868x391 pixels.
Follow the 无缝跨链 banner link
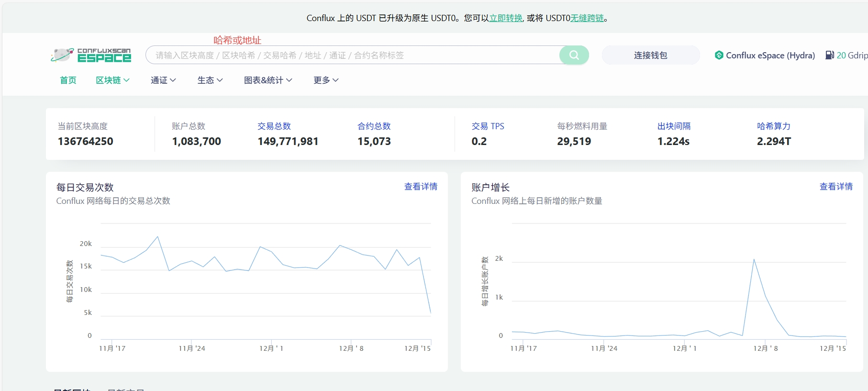point(587,18)
